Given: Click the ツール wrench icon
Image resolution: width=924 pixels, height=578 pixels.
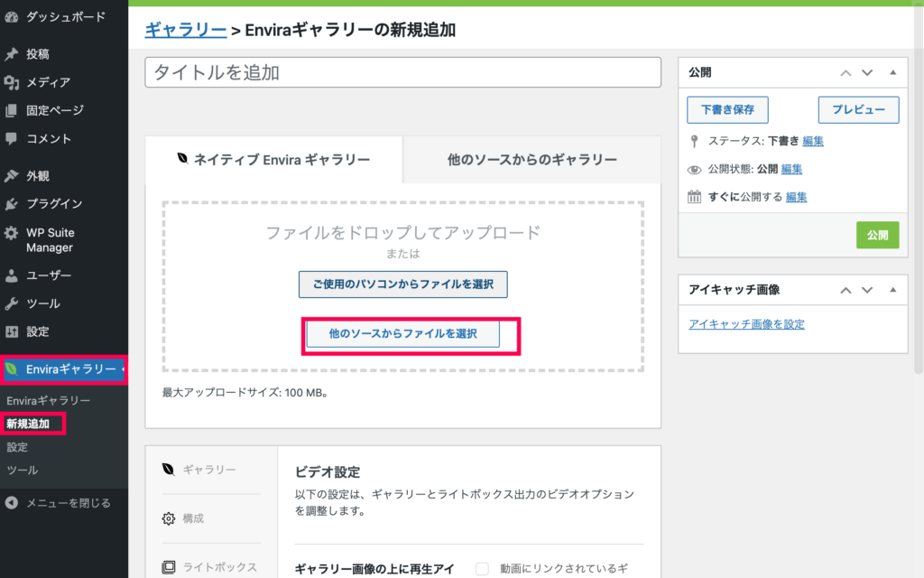Looking at the screenshot, I should [11, 303].
